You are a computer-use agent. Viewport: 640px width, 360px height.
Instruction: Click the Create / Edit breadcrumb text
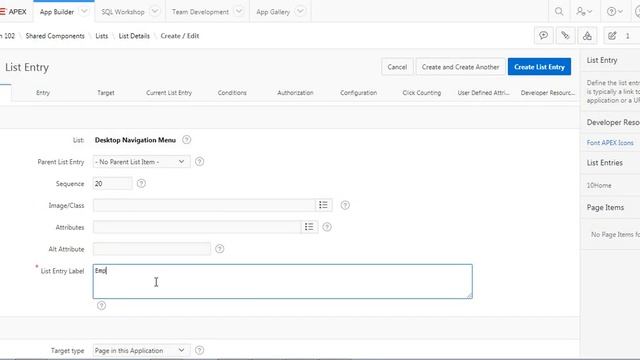[x=180, y=36]
